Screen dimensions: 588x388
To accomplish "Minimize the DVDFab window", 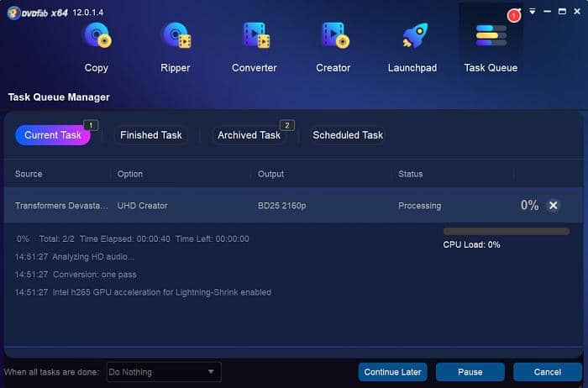I will click(547, 12).
